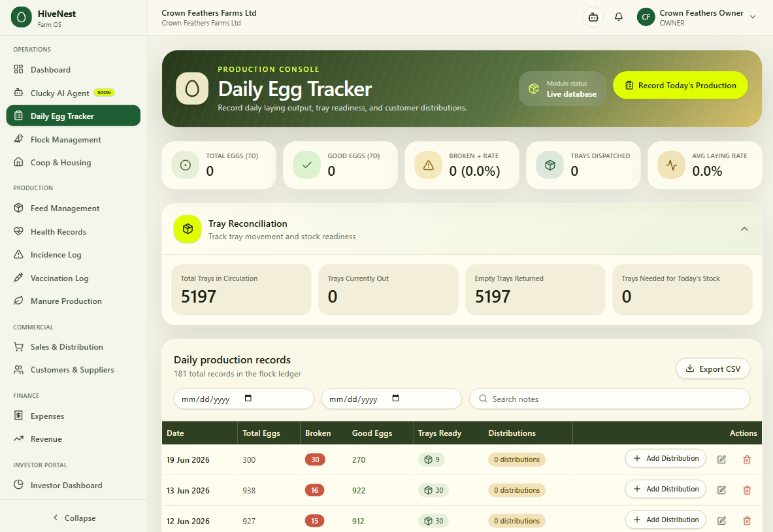This screenshot has width=773, height=532.
Task: Focus the second date filter field
Action: (x=391, y=399)
